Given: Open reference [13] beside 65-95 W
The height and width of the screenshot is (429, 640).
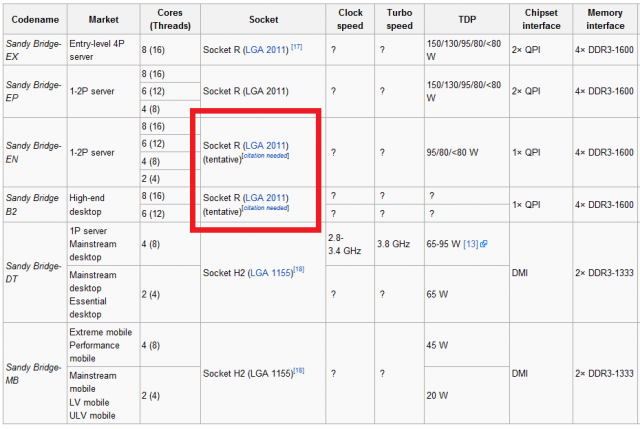Looking at the screenshot, I should [471, 244].
